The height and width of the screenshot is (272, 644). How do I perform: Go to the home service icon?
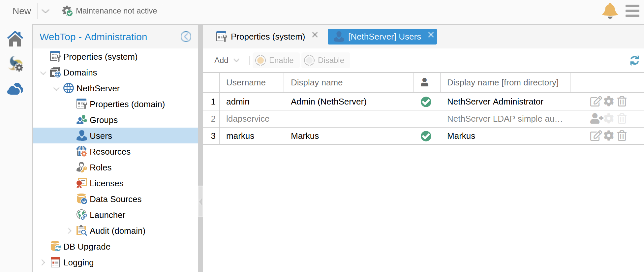[15, 39]
